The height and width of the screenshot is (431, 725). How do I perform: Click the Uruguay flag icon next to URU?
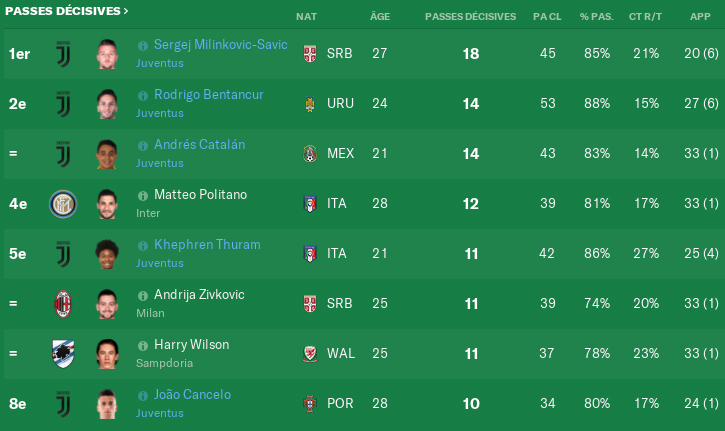point(310,104)
